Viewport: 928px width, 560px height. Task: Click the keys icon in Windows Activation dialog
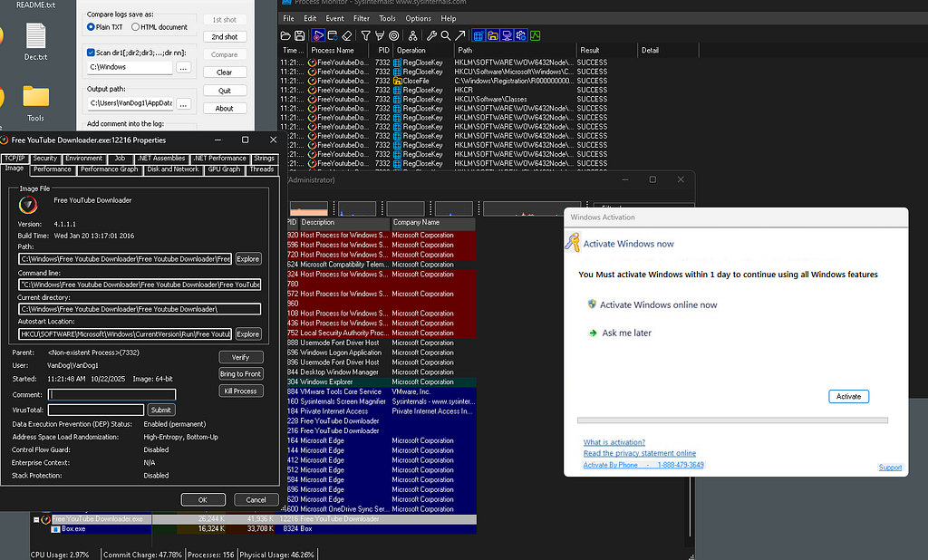(573, 242)
